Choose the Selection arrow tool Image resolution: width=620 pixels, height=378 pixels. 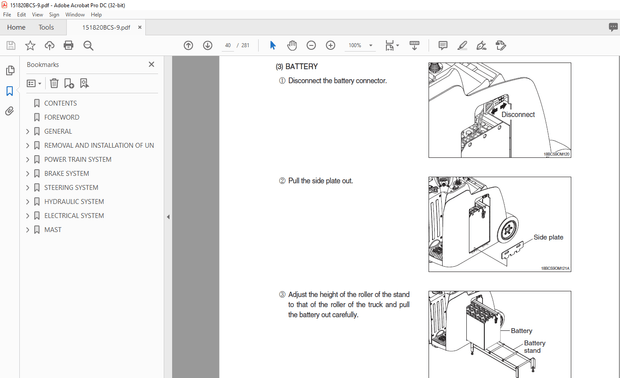[273, 45]
